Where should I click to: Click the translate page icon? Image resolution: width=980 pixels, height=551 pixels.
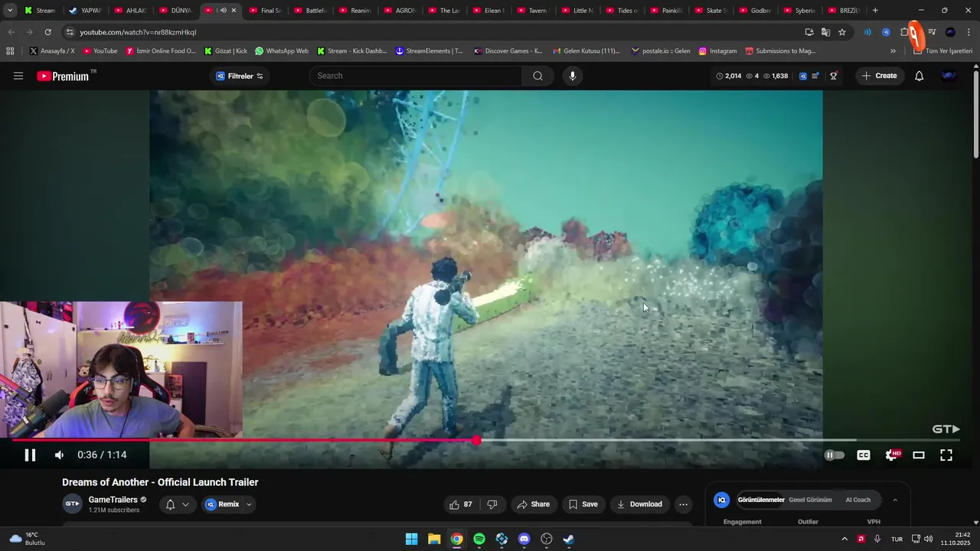pyautogui.click(x=825, y=32)
